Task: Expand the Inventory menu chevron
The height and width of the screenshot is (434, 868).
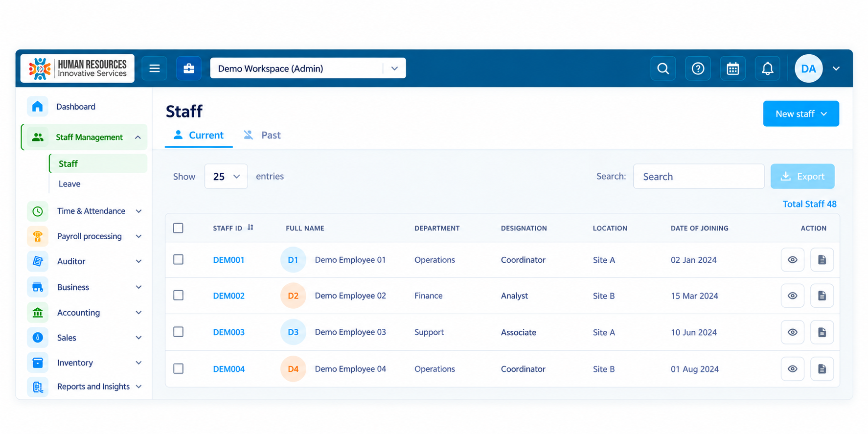Action: click(x=138, y=363)
